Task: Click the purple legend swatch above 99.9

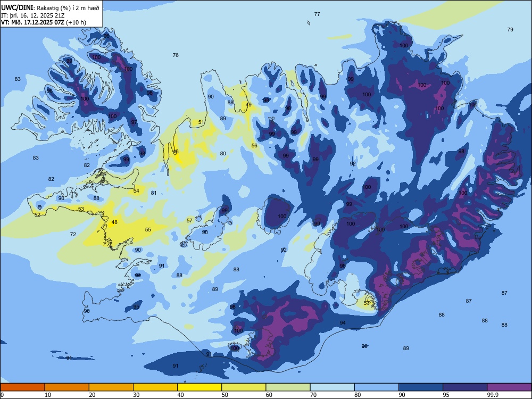Action: [509, 387]
